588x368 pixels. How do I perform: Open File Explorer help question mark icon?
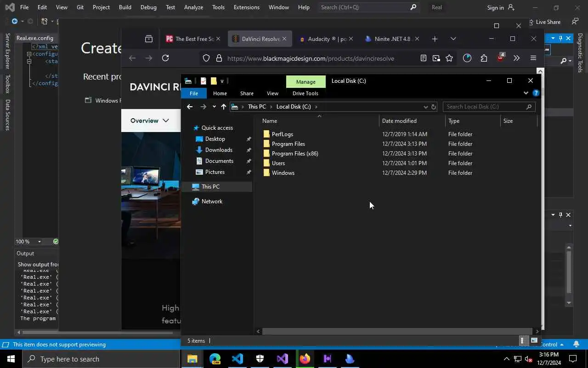coord(536,93)
